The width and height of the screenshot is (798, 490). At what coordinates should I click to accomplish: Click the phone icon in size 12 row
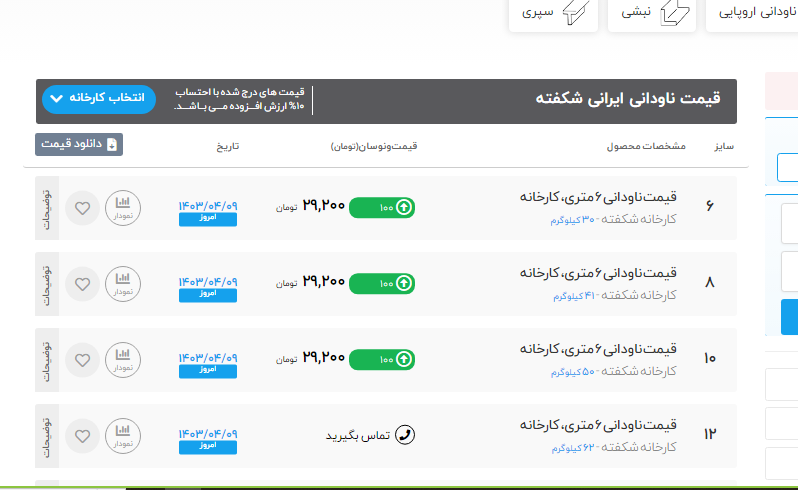point(405,435)
